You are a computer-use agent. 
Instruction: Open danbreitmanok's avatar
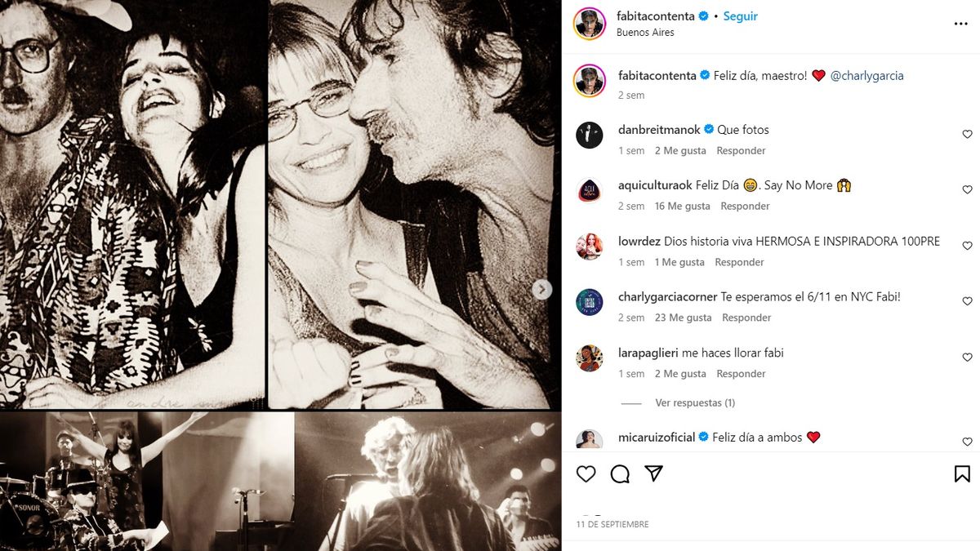[x=590, y=135]
